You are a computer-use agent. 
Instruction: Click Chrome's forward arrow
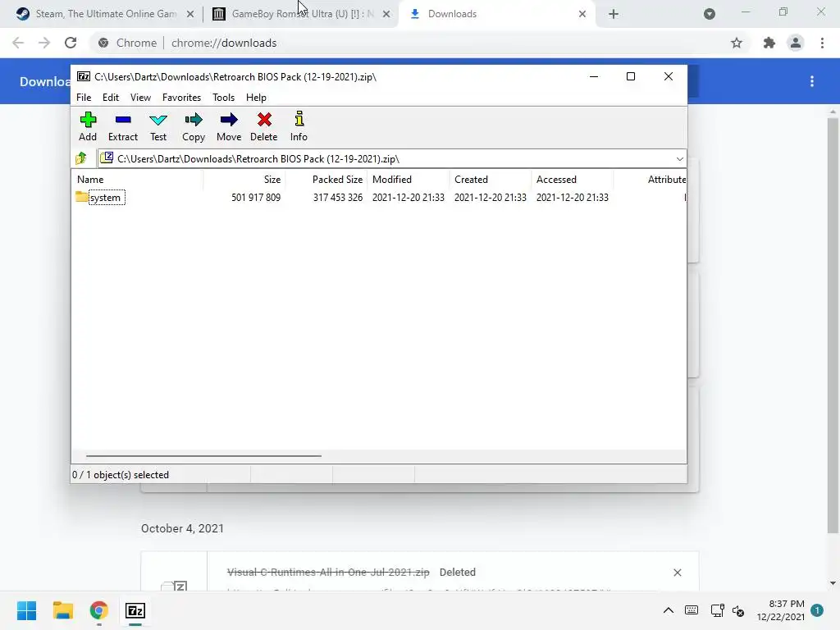(x=44, y=43)
